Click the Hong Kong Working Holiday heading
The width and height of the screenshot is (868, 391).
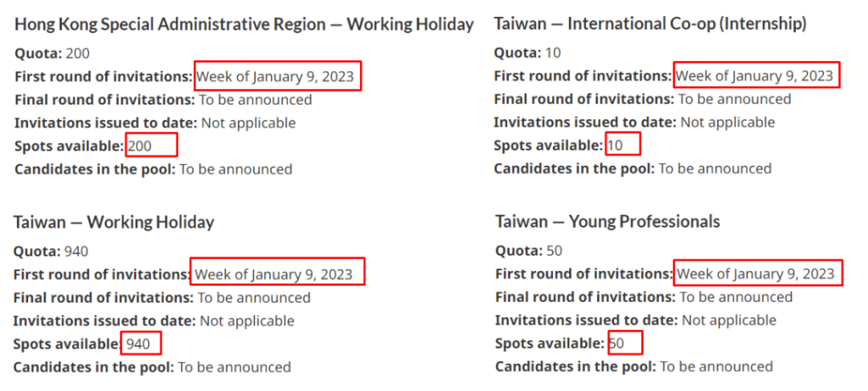tap(244, 25)
